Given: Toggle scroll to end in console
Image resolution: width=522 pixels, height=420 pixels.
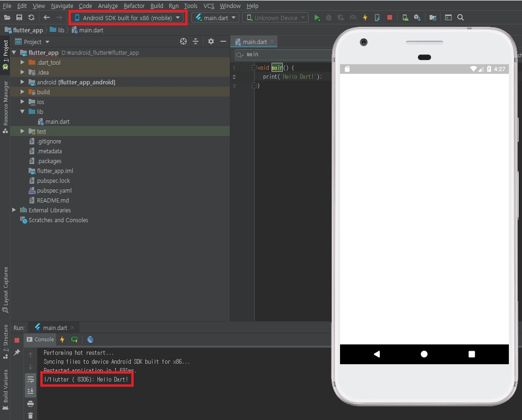Looking at the screenshot, I should tap(30, 391).
